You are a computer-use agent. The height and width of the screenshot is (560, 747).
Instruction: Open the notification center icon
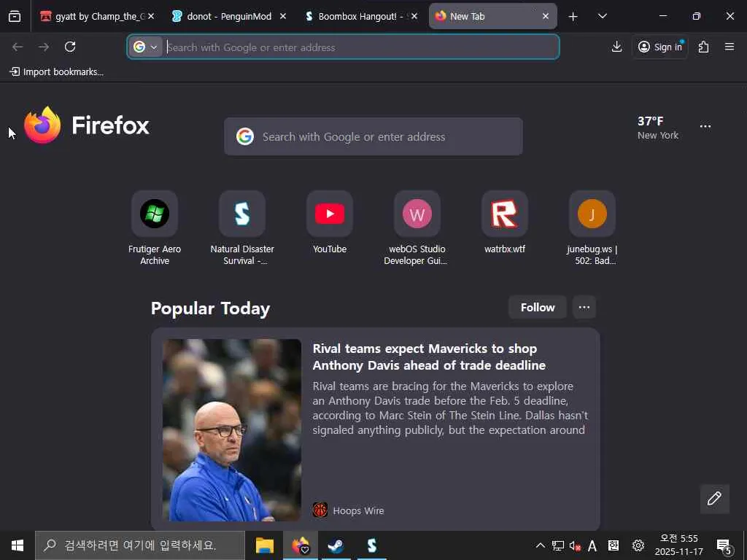tap(724, 547)
